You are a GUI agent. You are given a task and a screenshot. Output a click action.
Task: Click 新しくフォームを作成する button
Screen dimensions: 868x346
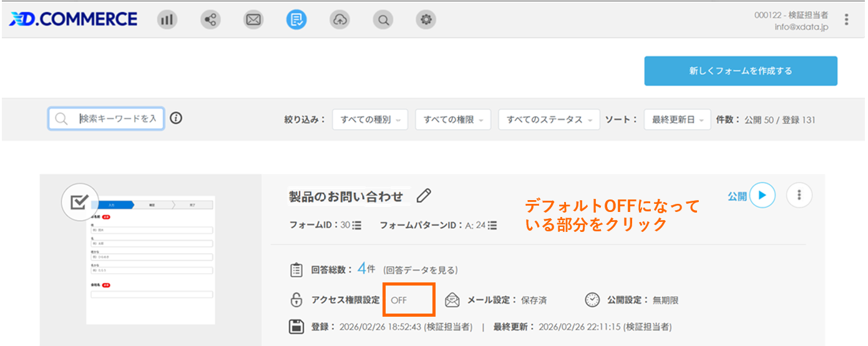click(741, 71)
